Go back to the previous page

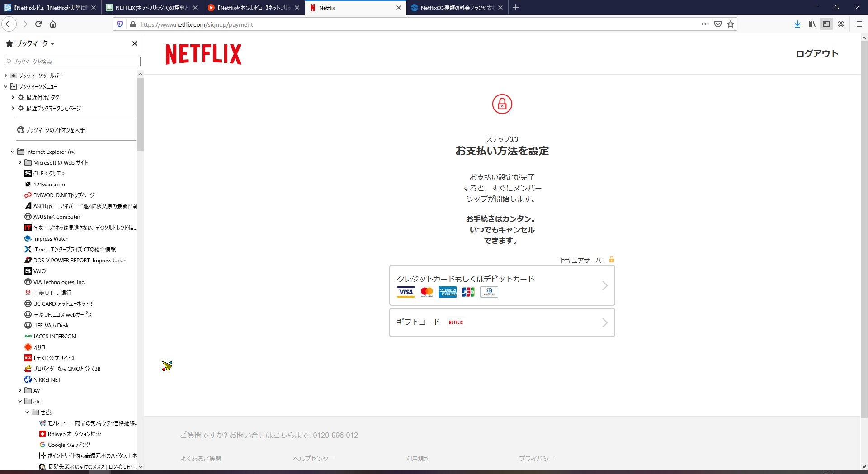[9, 24]
